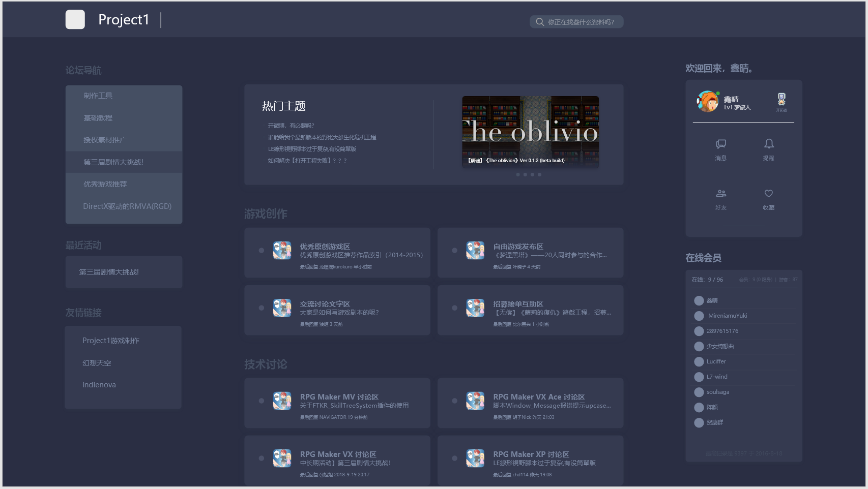
Task: Click The oblivion featured banner image
Action: click(530, 132)
